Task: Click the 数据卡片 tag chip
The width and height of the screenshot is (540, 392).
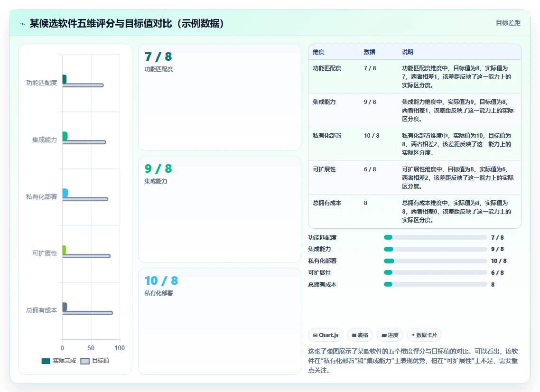Action: click(x=424, y=335)
